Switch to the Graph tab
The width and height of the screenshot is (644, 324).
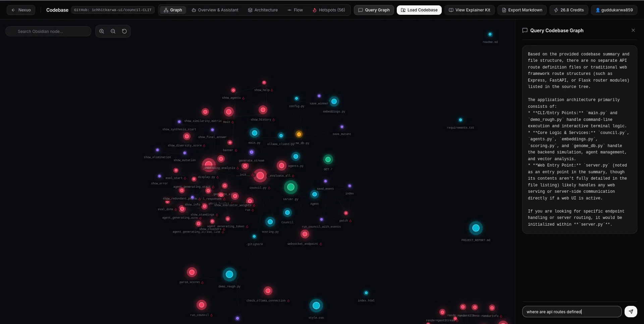pos(173,10)
